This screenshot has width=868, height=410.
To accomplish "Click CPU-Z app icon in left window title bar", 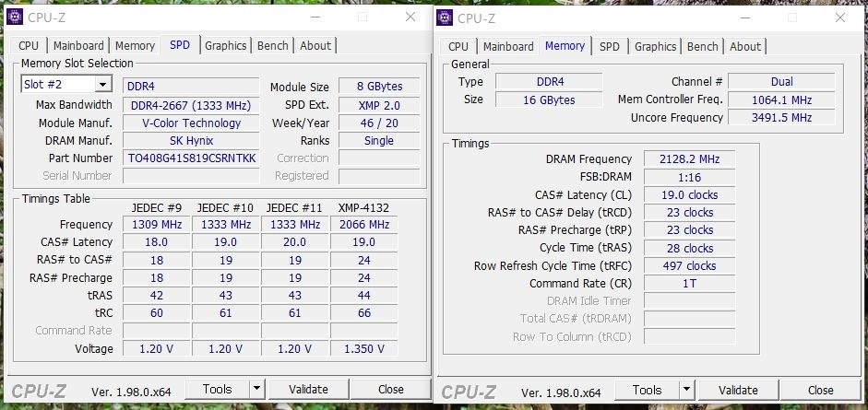I will 15,17.
